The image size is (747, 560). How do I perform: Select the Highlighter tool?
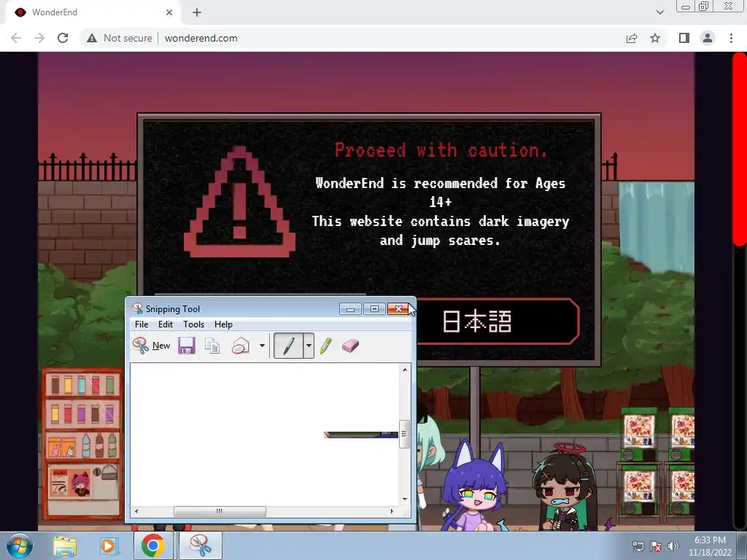coord(326,346)
